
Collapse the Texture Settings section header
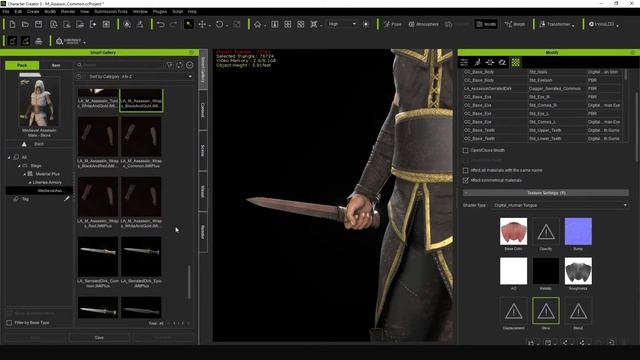(546, 193)
